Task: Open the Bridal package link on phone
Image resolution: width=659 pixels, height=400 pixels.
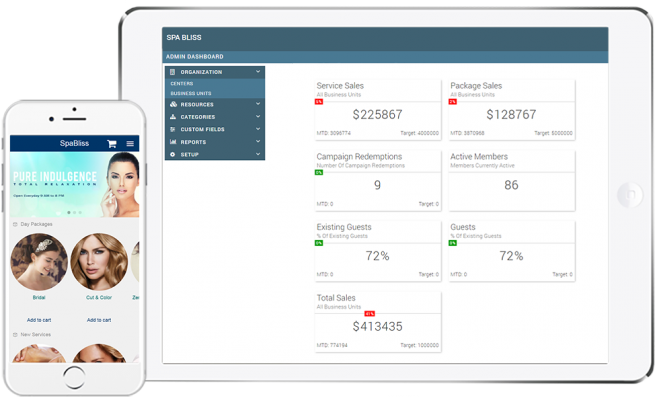Action: (x=39, y=297)
